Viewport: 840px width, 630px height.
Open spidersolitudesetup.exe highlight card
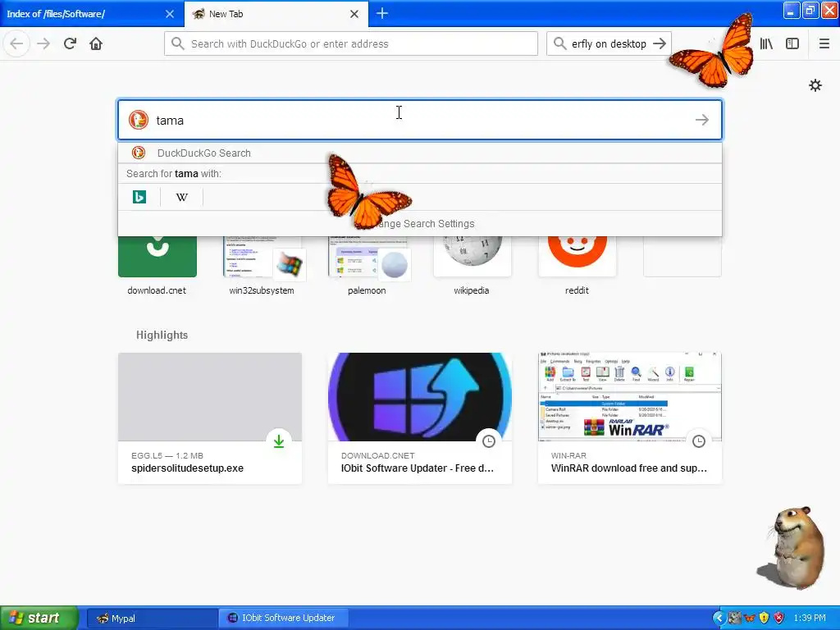(x=210, y=418)
